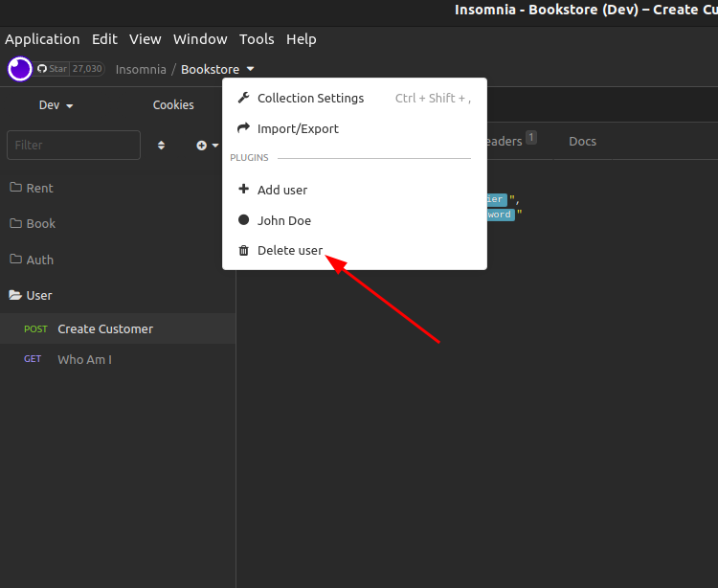The width and height of the screenshot is (718, 588).
Task: Choose Add user plugin action
Action: pos(354,190)
